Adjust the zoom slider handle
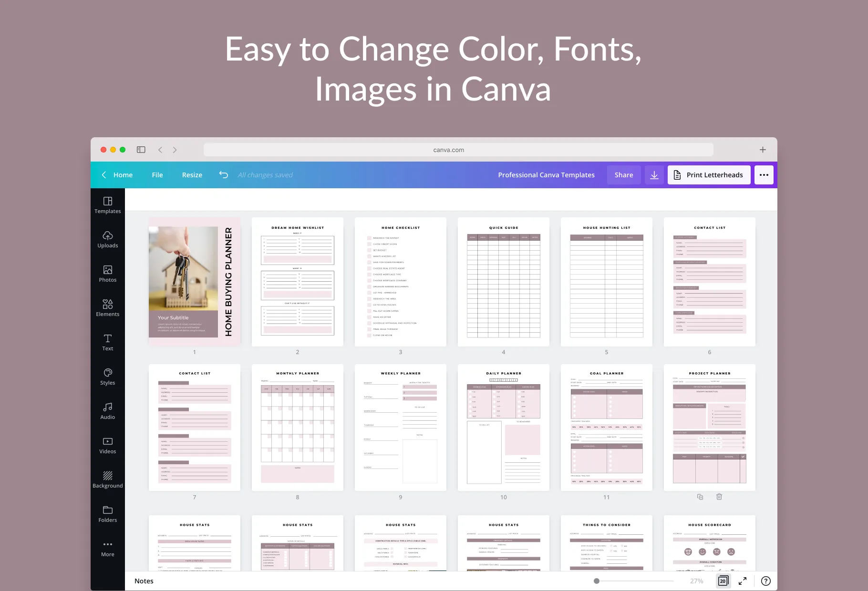868x591 pixels. 597,581
